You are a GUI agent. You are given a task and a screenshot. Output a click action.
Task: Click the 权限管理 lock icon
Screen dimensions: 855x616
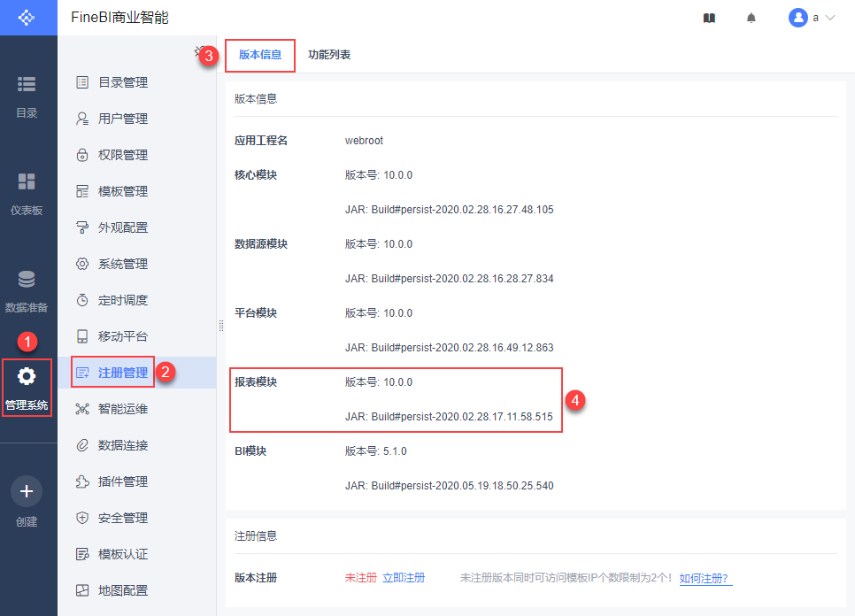click(x=82, y=156)
